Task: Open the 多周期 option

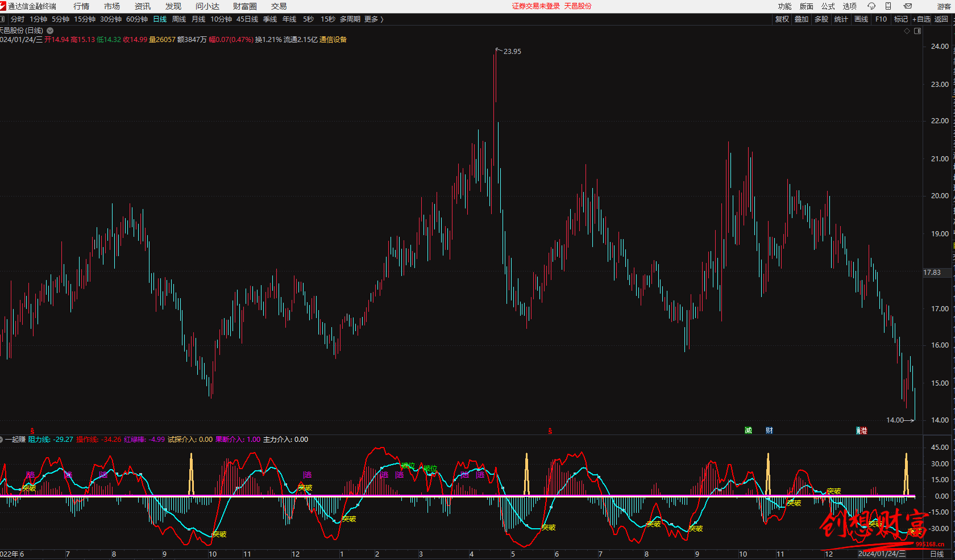Action: point(350,19)
